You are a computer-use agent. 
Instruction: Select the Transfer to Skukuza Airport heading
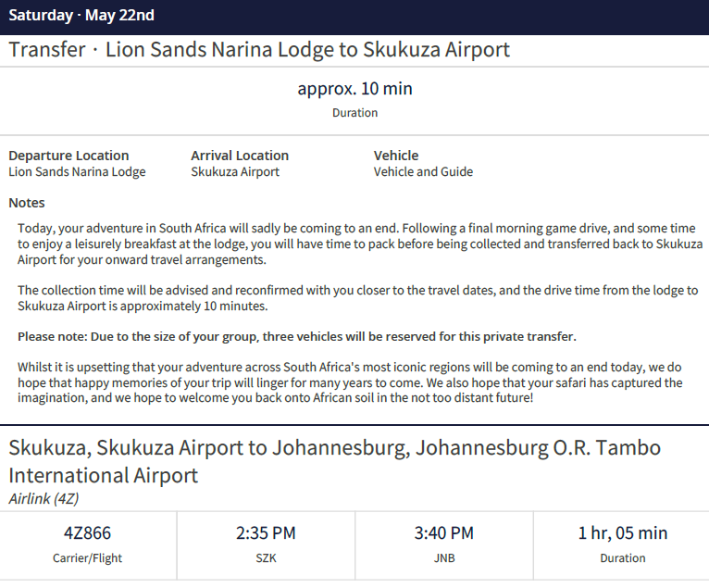coord(259,50)
